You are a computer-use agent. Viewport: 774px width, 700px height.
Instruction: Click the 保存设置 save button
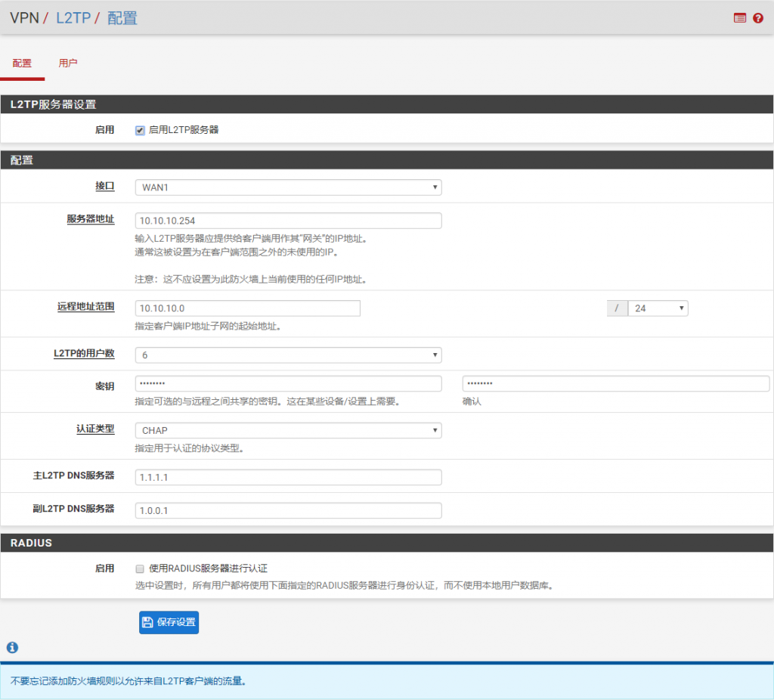(169, 622)
